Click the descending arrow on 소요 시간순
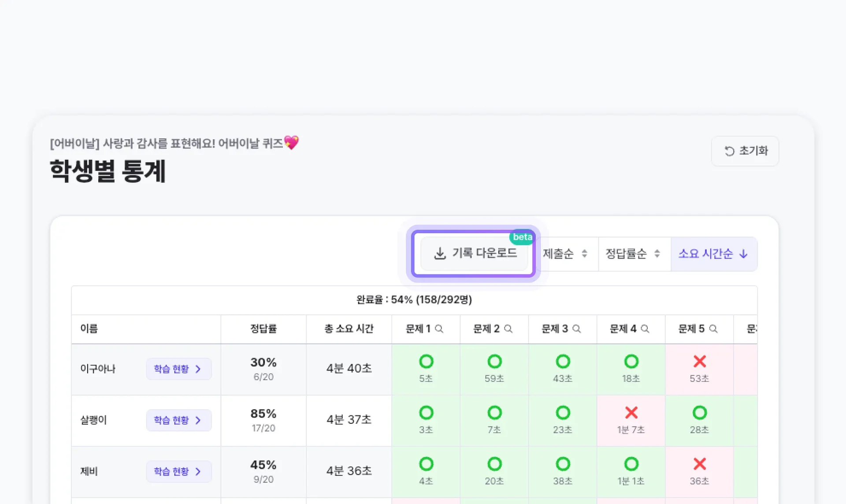846x504 pixels. (743, 254)
